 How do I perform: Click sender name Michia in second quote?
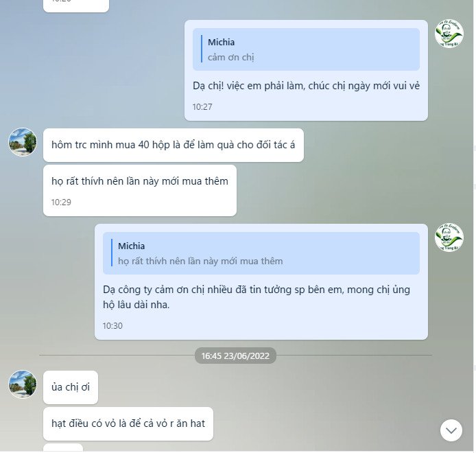click(x=131, y=246)
